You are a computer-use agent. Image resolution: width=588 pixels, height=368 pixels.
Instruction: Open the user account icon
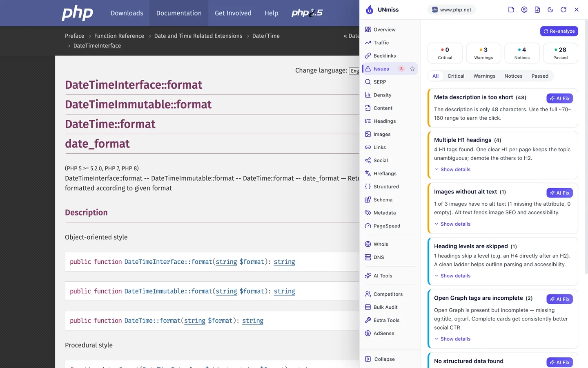pyautogui.click(x=524, y=9)
